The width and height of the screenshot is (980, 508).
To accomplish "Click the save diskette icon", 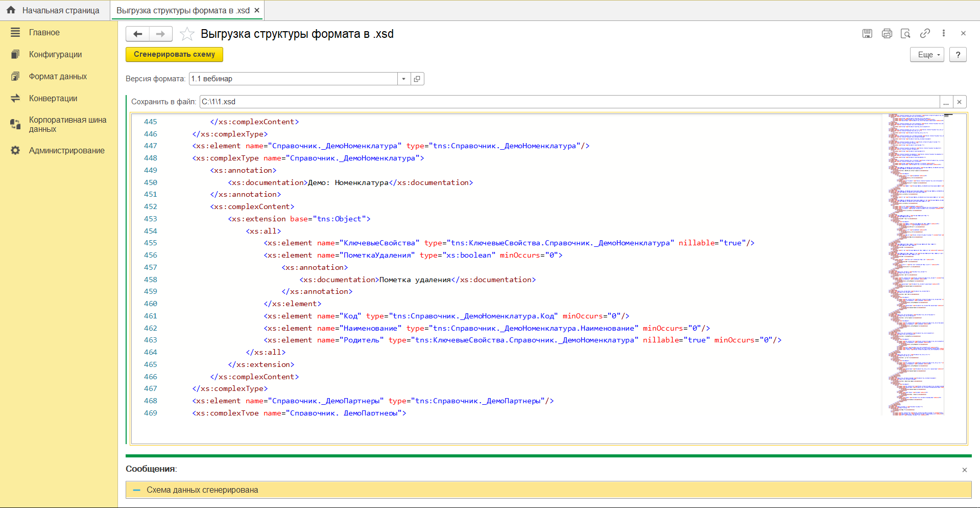I will (867, 34).
